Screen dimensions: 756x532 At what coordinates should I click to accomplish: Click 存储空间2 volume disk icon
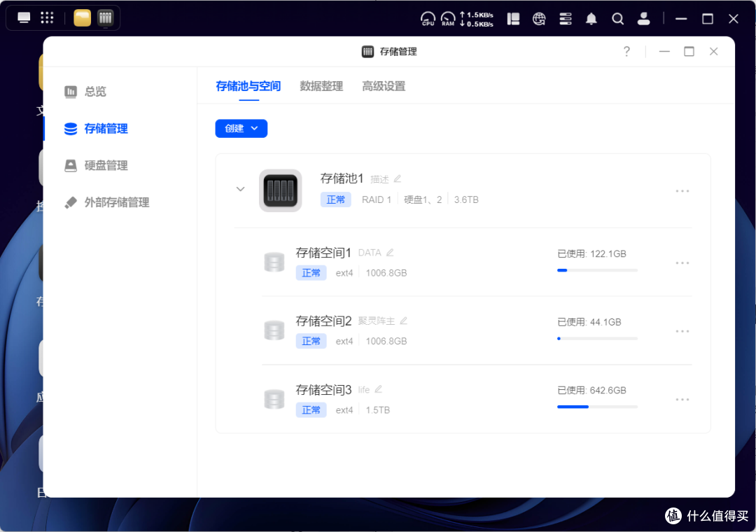[x=274, y=331]
